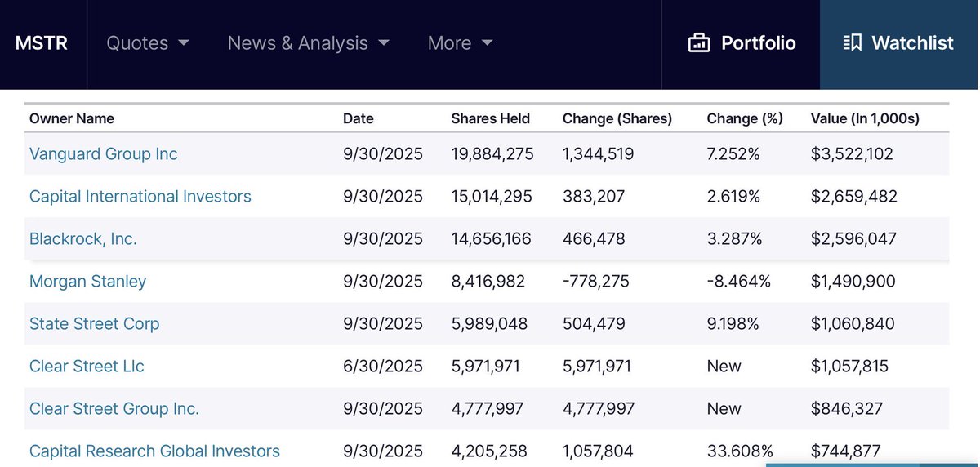This screenshot has height=467, width=980.
Task: Click the State Street Corp link
Action: (x=94, y=323)
